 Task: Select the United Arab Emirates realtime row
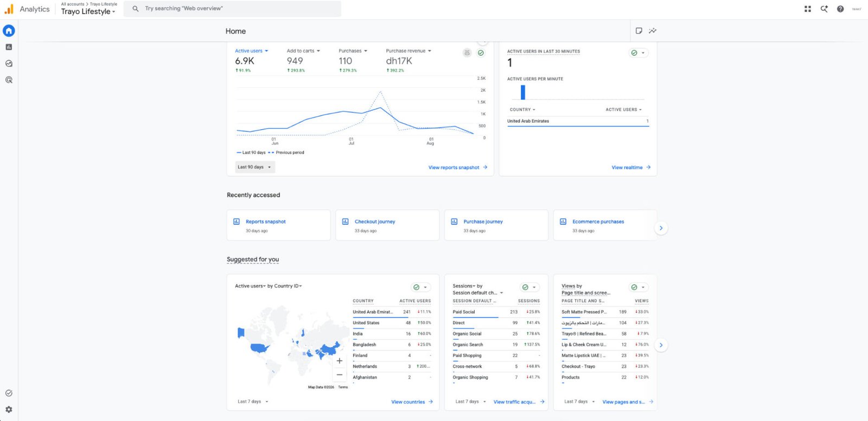[x=578, y=122]
